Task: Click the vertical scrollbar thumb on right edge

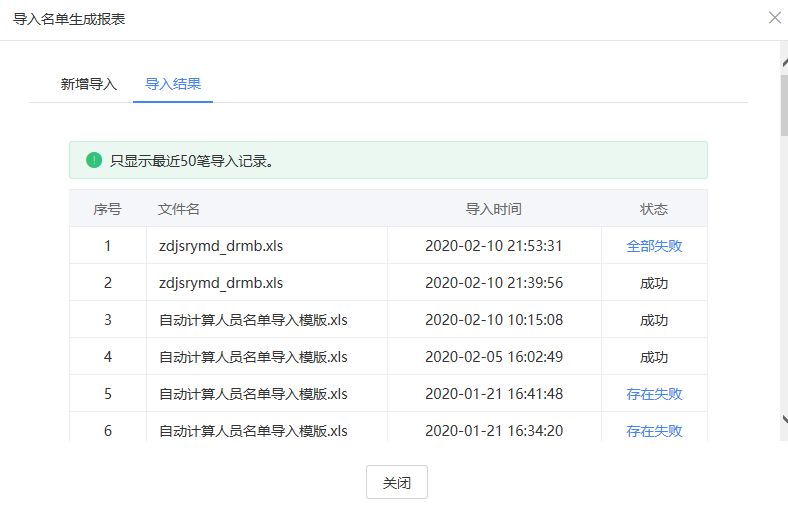Action: [x=784, y=106]
